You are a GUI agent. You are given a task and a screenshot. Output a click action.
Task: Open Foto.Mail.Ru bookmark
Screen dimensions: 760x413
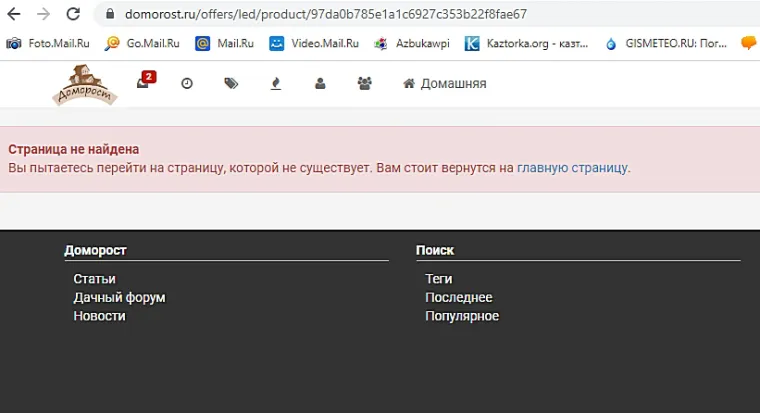(x=48, y=43)
